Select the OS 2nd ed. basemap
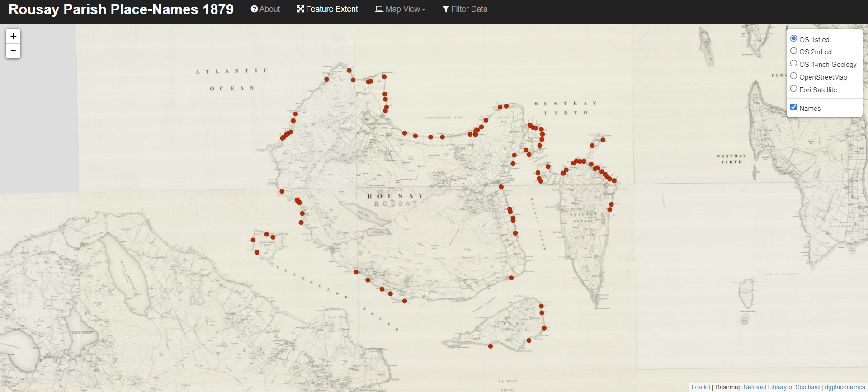The width and height of the screenshot is (868, 392). (793, 51)
